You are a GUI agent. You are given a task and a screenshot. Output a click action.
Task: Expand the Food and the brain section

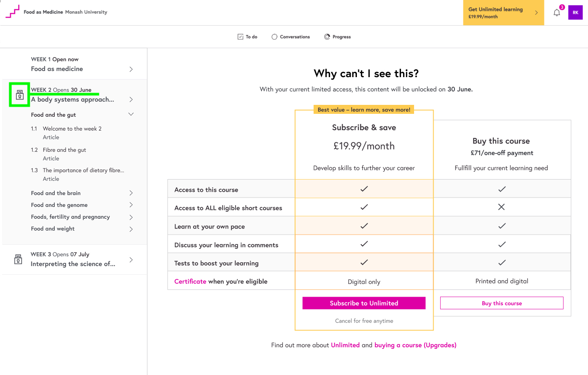(x=131, y=193)
